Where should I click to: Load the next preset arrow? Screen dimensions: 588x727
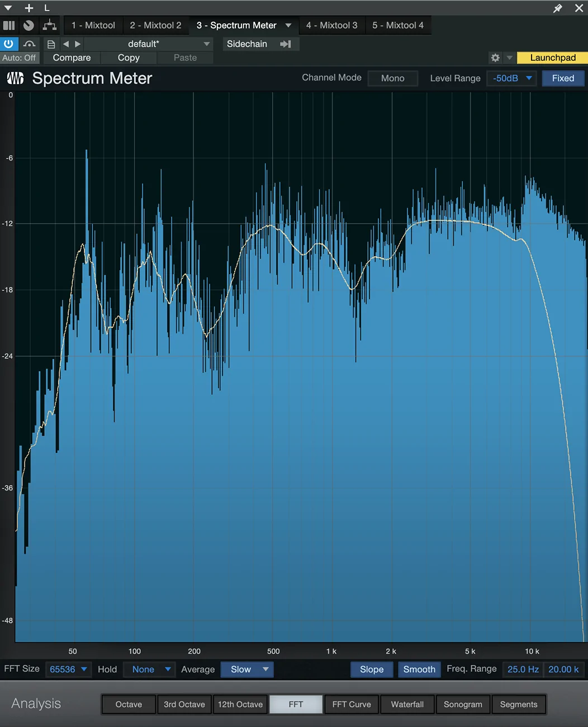point(78,44)
